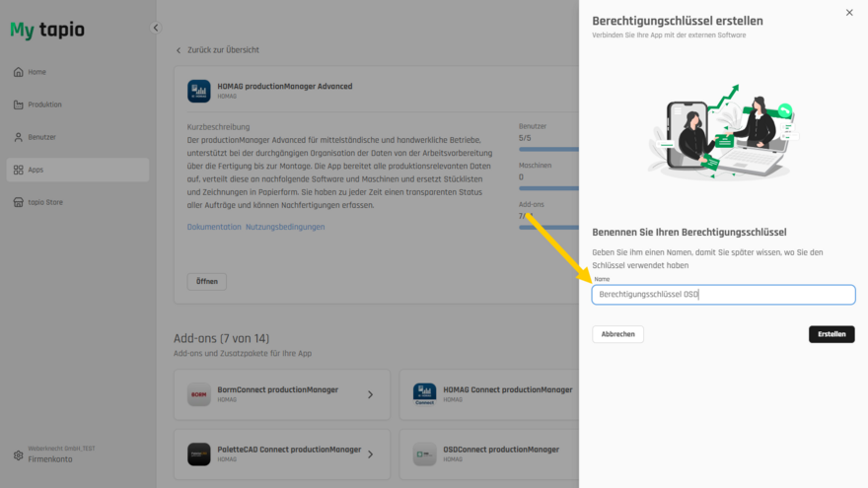Expand PaletteCAD Connect productionManager chevron
Image resolution: width=868 pixels, height=488 pixels.
[x=370, y=454]
